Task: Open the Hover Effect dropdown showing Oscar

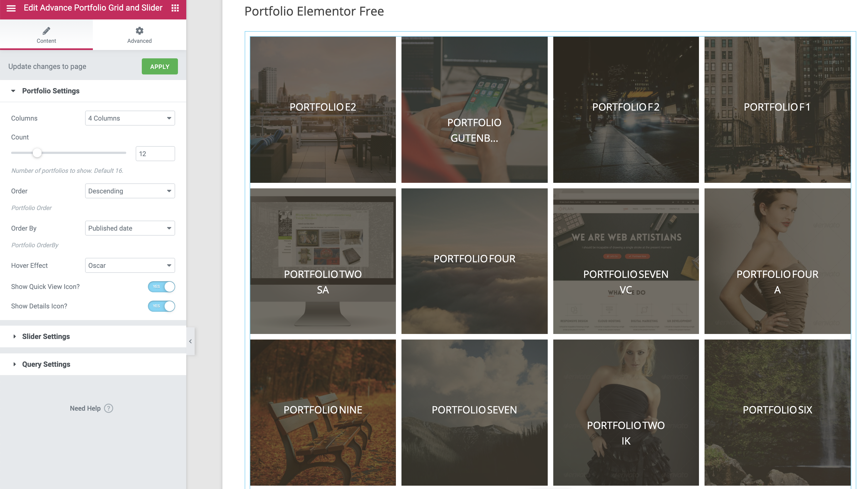Action: tap(130, 265)
